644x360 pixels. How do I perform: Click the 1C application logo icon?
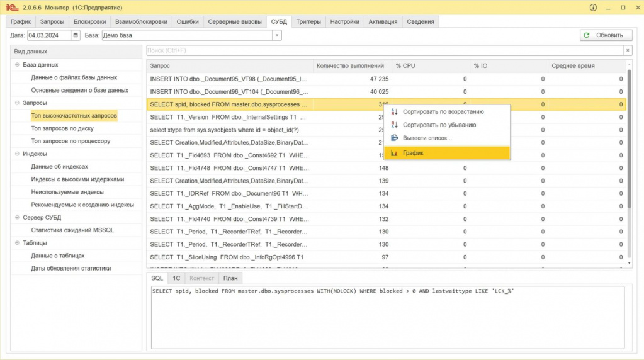[x=12, y=8]
